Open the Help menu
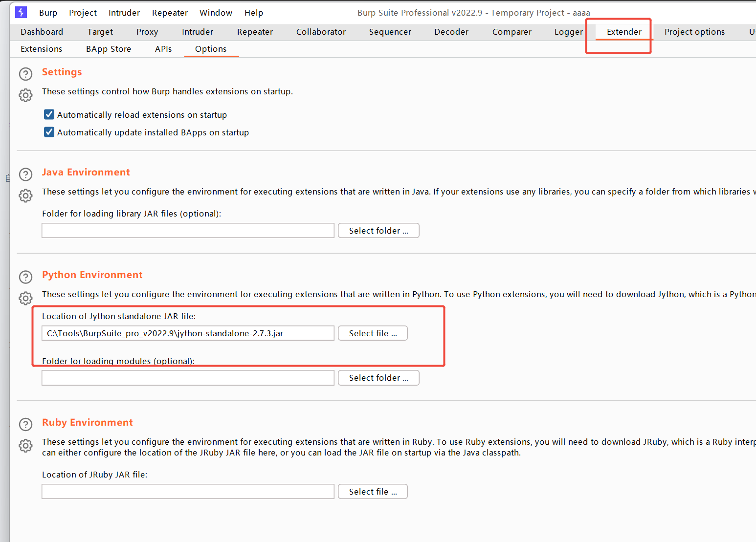 click(254, 13)
